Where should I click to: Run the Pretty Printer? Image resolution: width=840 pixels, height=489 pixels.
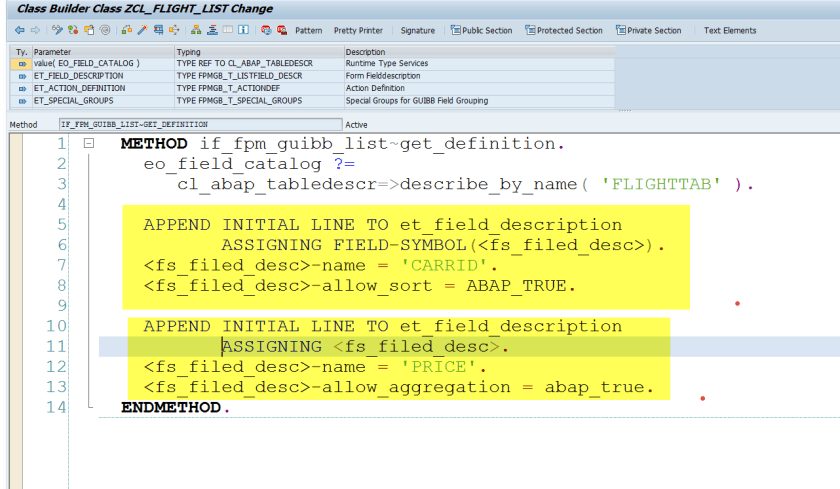(358, 30)
